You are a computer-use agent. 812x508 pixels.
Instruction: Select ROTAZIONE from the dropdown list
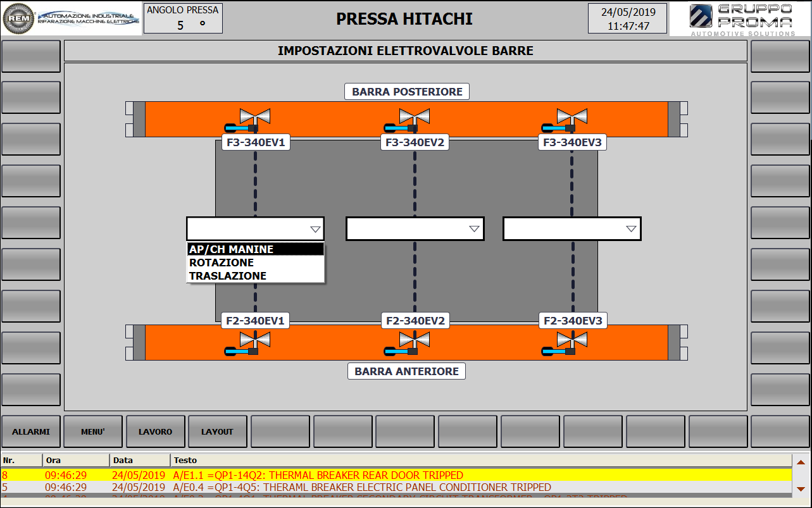coord(256,263)
